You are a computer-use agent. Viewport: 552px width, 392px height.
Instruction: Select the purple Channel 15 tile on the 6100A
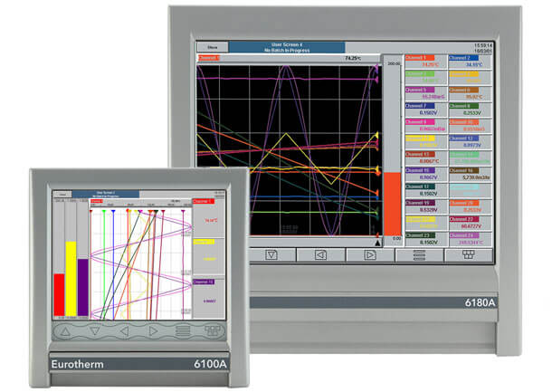point(209,298)
